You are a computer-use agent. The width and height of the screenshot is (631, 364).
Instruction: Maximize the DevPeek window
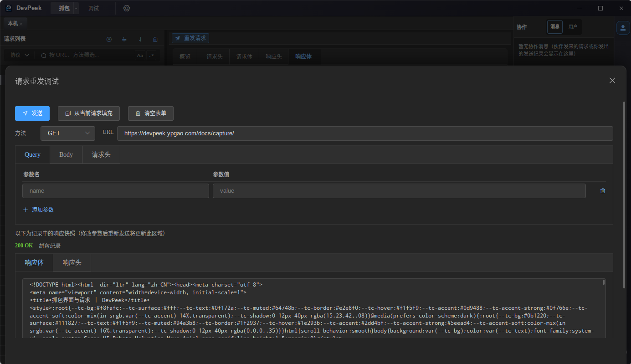[x=600, y=8]
